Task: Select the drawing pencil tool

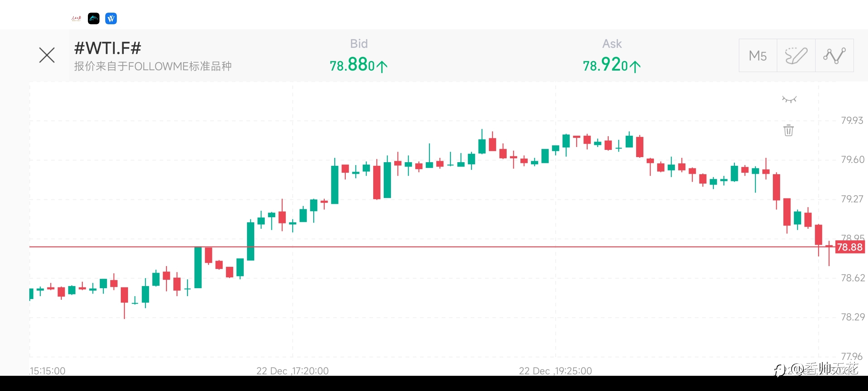Action: click(796, 56)
